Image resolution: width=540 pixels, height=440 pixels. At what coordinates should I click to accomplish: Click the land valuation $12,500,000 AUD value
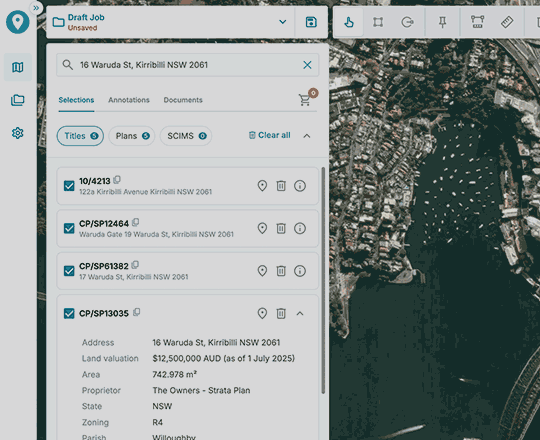tap(224, 358)
